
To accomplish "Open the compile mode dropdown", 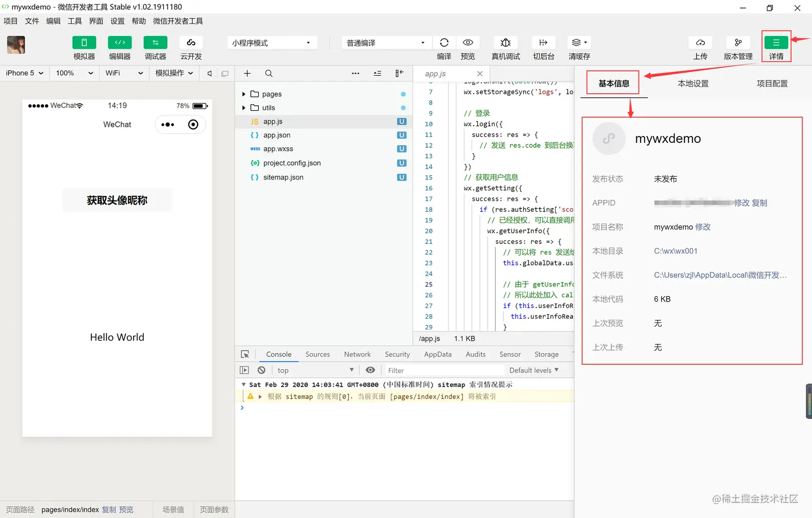I will click(x=387, y=43).
